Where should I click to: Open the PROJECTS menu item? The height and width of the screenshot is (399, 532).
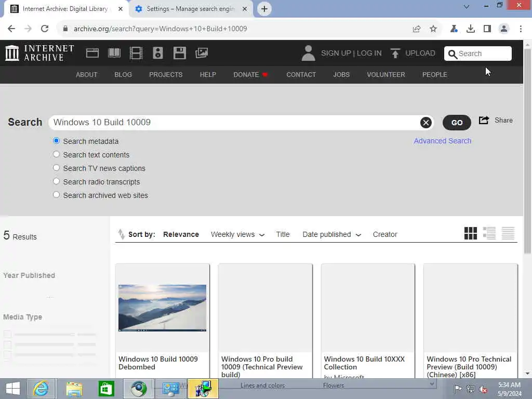(166, 75)
